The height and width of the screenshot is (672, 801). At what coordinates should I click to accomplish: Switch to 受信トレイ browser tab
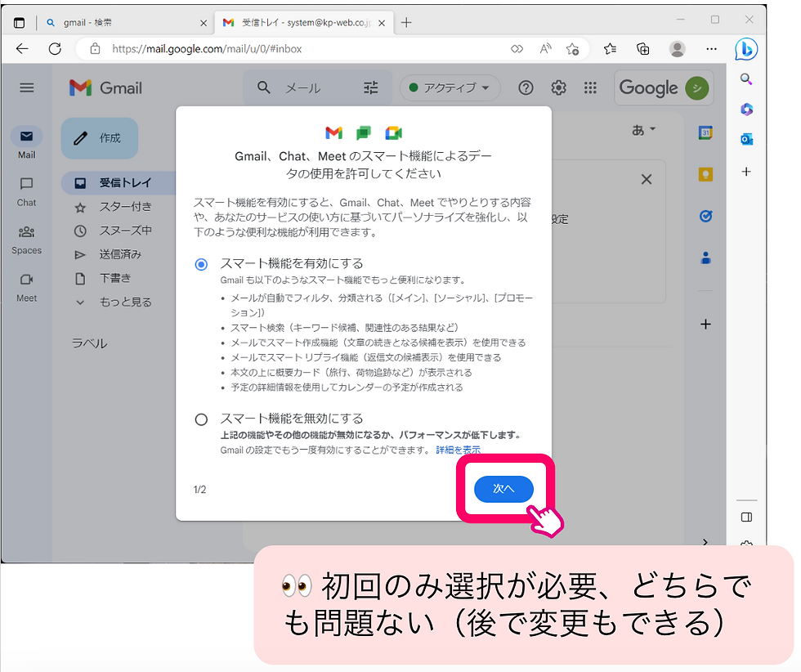[x=304, y=23]
